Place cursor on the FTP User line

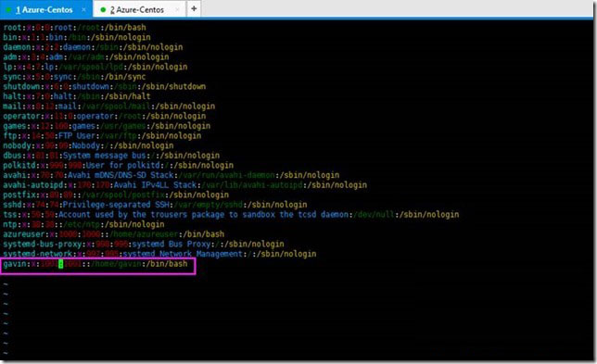(102, 136)
